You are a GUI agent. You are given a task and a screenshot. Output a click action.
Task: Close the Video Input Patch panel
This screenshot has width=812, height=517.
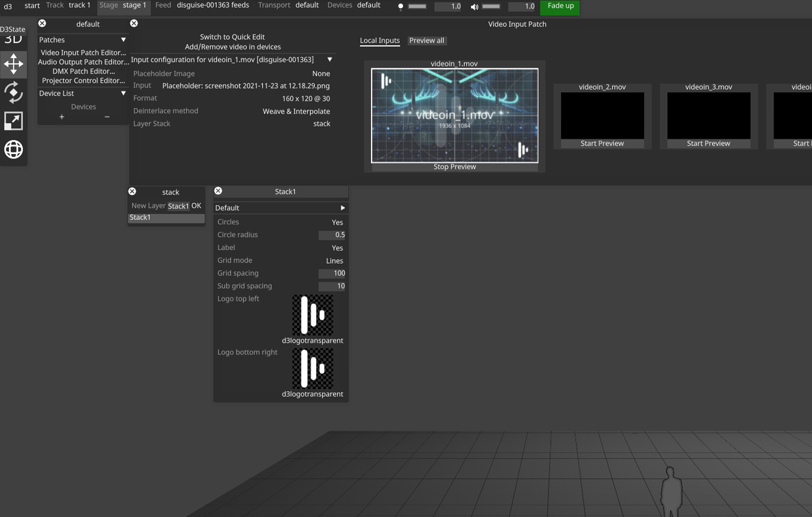click(134, 24)
